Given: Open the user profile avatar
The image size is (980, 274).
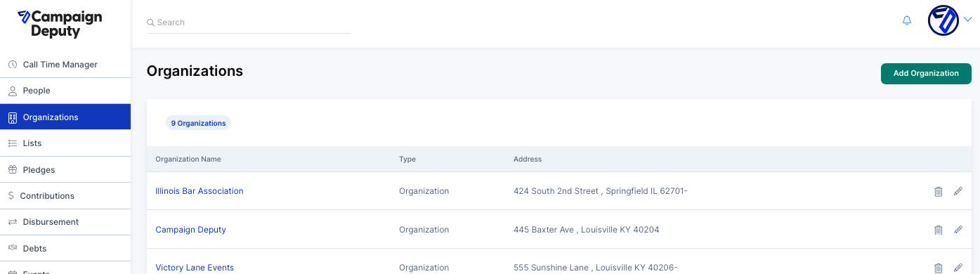Looking at the screenshot, I should pos(943,20).
